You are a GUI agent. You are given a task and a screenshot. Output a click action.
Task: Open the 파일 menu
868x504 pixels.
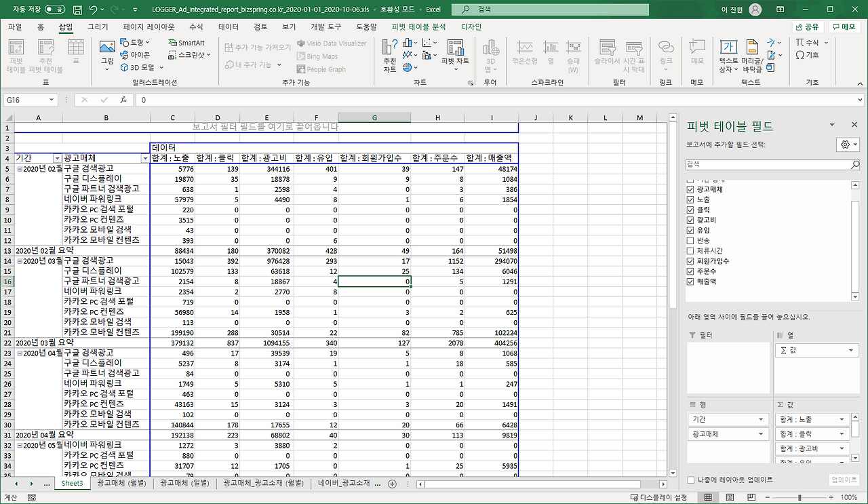tap(15, 27)
